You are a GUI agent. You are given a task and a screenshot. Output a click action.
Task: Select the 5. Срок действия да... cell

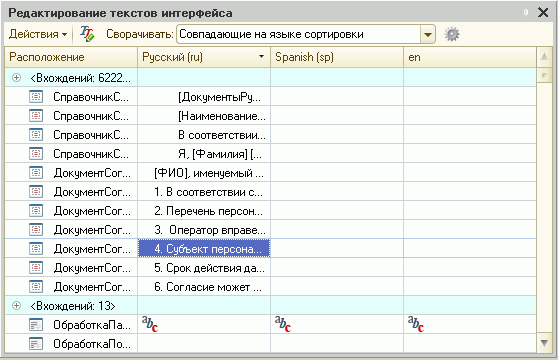tap(204, 268)
